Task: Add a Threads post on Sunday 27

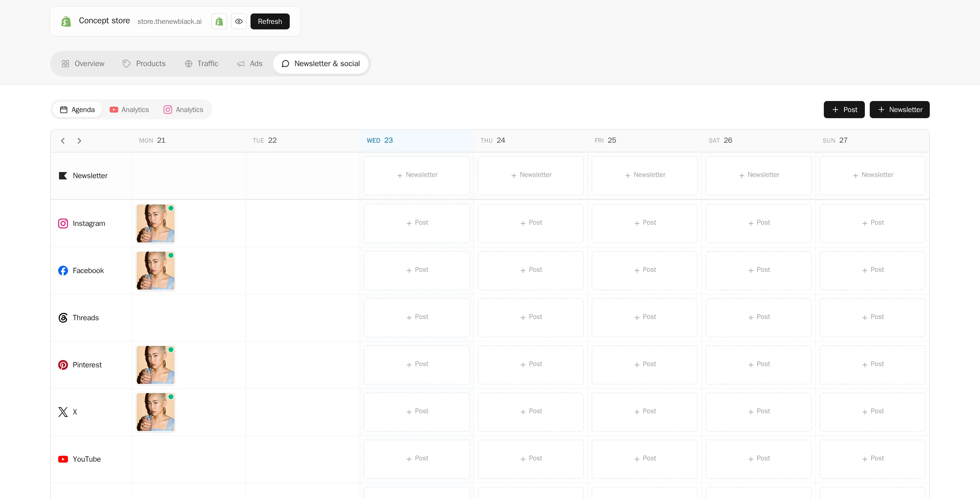Action: 872,317
